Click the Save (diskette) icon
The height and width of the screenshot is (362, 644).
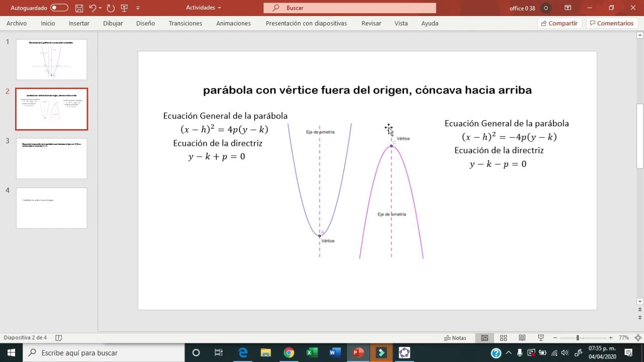79,8
